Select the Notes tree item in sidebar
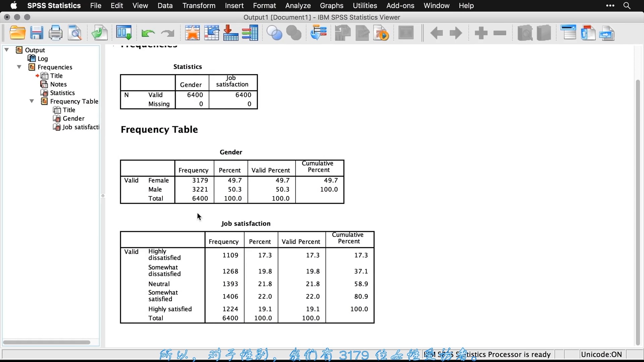644x362 pixels. click(58, 84)
